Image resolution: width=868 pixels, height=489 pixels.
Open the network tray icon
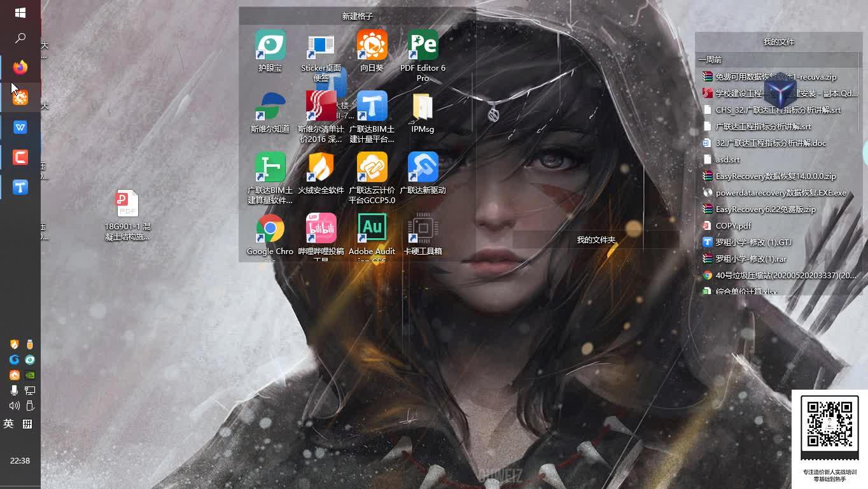[30, 390]
